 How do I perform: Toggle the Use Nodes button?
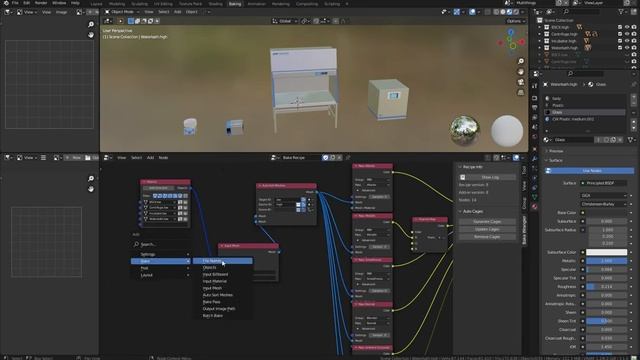coord(590,171)
